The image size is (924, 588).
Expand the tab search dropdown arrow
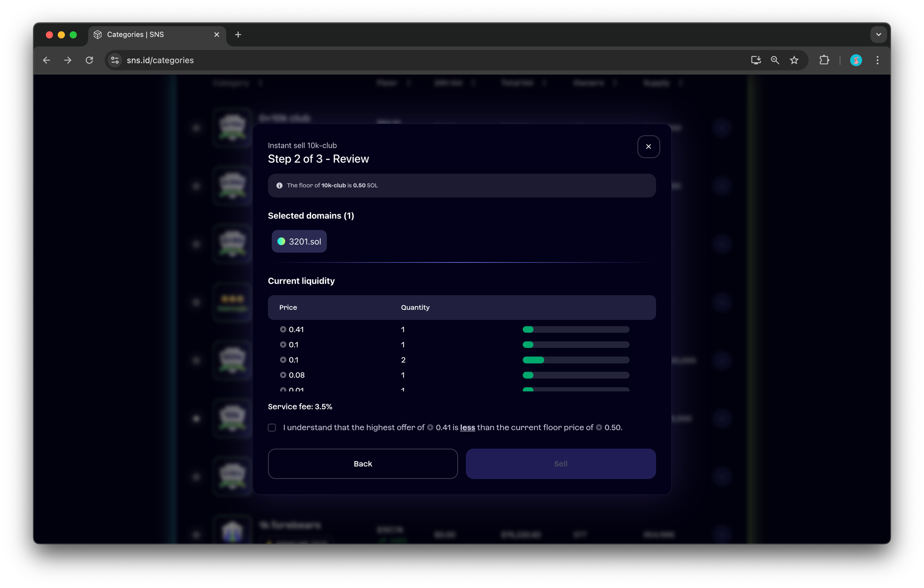(878, 35)
